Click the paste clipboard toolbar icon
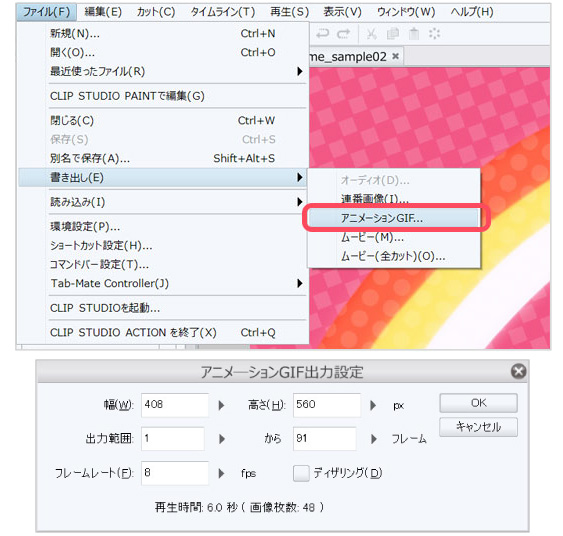This screenshot has width=563, height=536. (414, 34)
